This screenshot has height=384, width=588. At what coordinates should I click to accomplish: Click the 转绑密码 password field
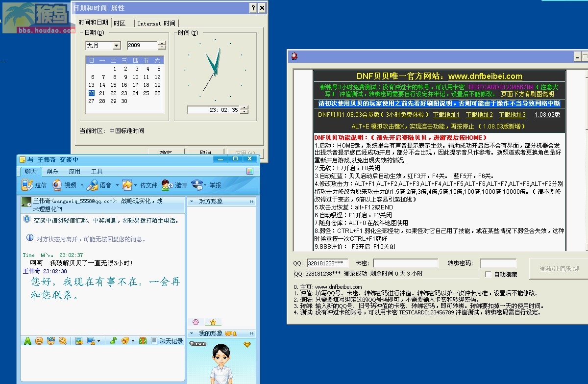coord(498,263)
